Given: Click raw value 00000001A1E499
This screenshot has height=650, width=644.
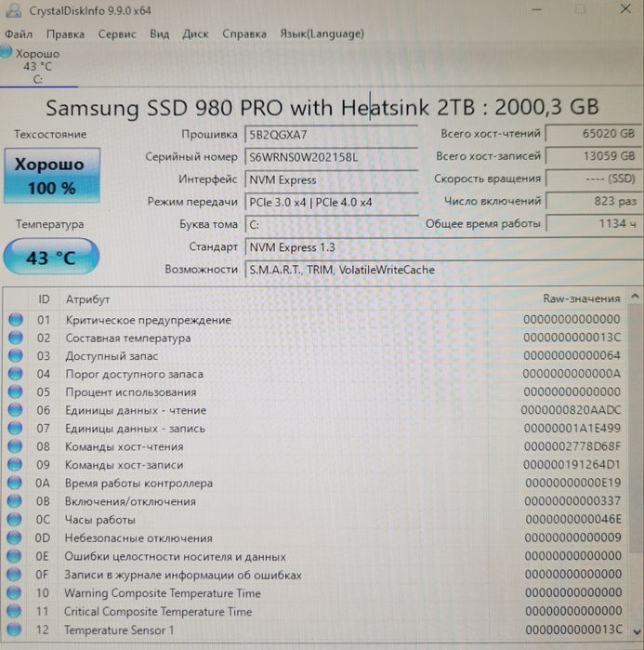Looking at the screenshot, I should click(x=572, y=429).
